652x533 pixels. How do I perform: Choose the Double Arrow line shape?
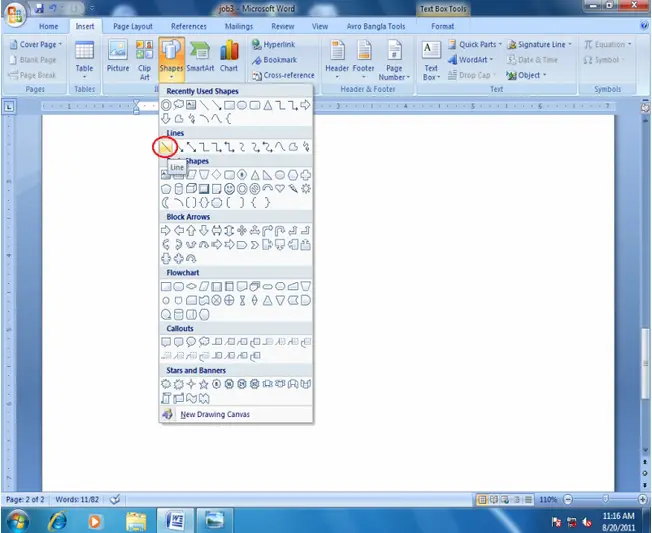click(x=191, y=147)
